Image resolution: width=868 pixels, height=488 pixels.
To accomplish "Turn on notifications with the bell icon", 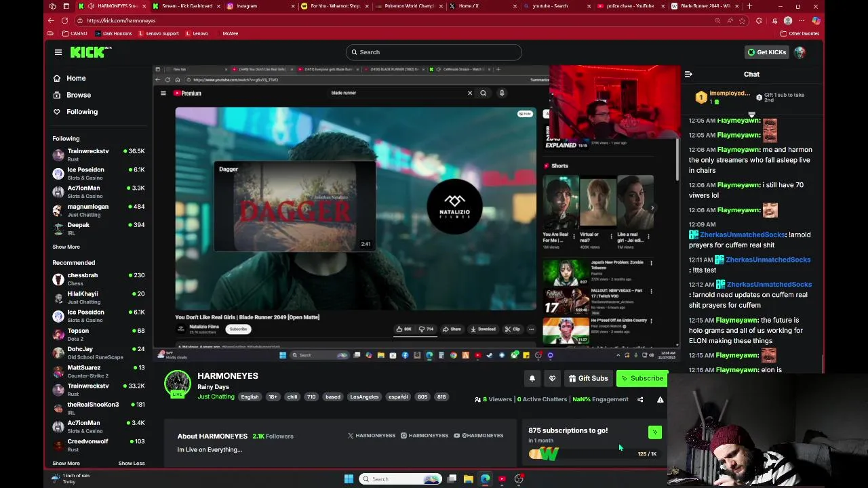I will point(532,379).
